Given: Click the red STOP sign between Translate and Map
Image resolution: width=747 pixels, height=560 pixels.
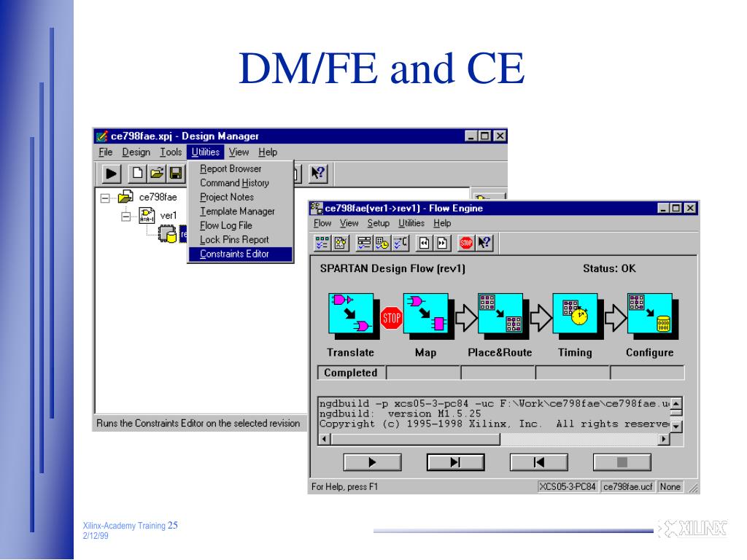Looking at the screenshot, I should pyautogui.click(x=392, y=318).
